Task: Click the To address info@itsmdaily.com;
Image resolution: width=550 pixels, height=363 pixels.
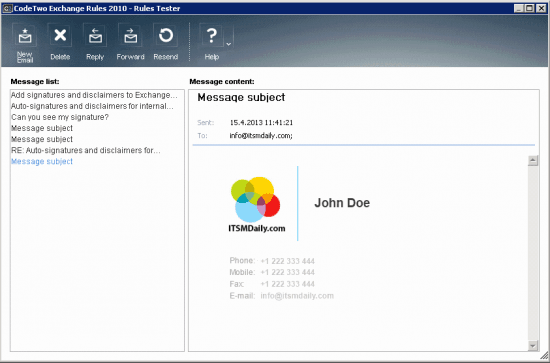Action: click(x=261, y=136)
